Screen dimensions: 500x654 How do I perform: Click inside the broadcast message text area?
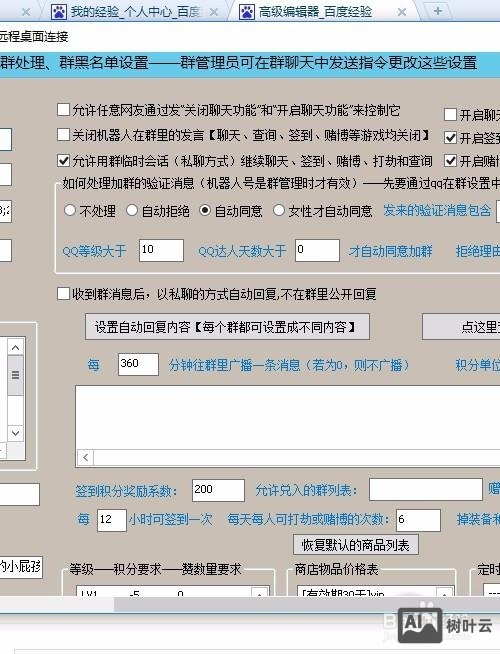pyautogui.click(x=288, y=418)
